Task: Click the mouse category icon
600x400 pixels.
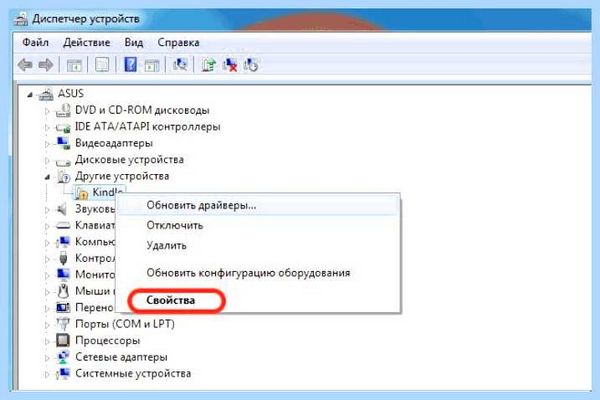Action: pos(63,291)
